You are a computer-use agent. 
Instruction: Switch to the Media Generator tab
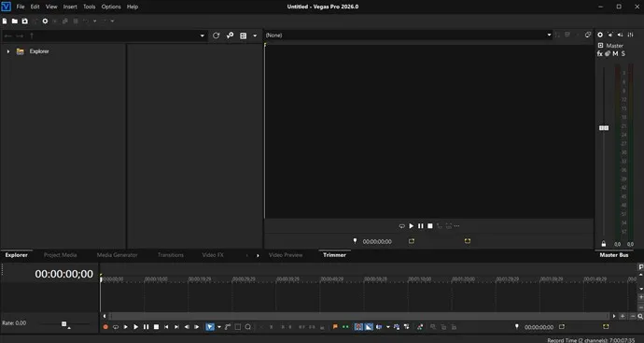point(117,255)
